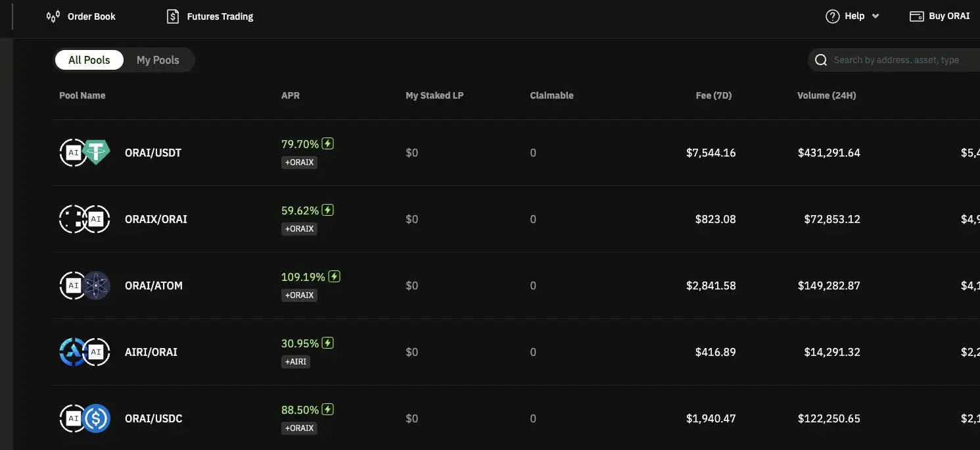Screen dimensions: 980x450
Task: Click the Help question mark icon
Action: click(x=833, y=16)
